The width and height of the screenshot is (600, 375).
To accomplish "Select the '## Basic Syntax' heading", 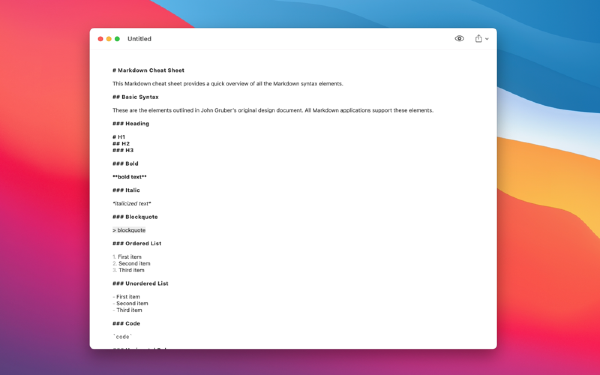I will 135,97.
